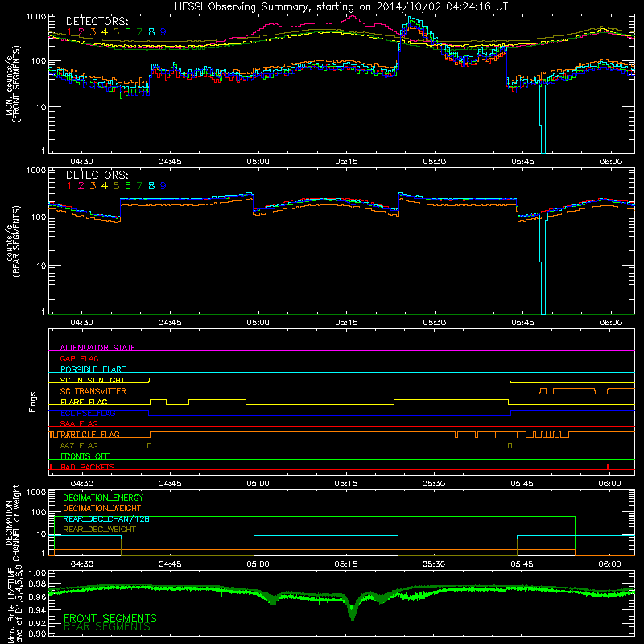644x644 pixels.
Task: Click 10 value on rear segments y-axis
Action: coord(42,266)
